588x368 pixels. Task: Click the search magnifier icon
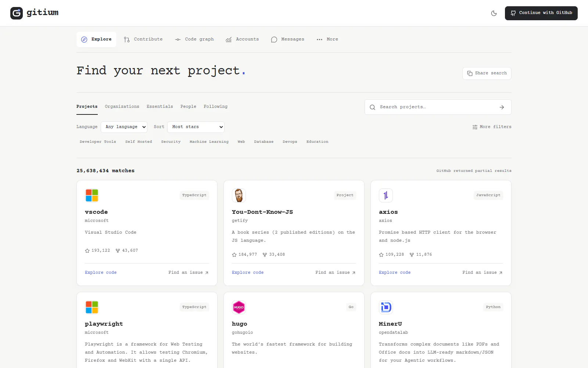(372, 107)
